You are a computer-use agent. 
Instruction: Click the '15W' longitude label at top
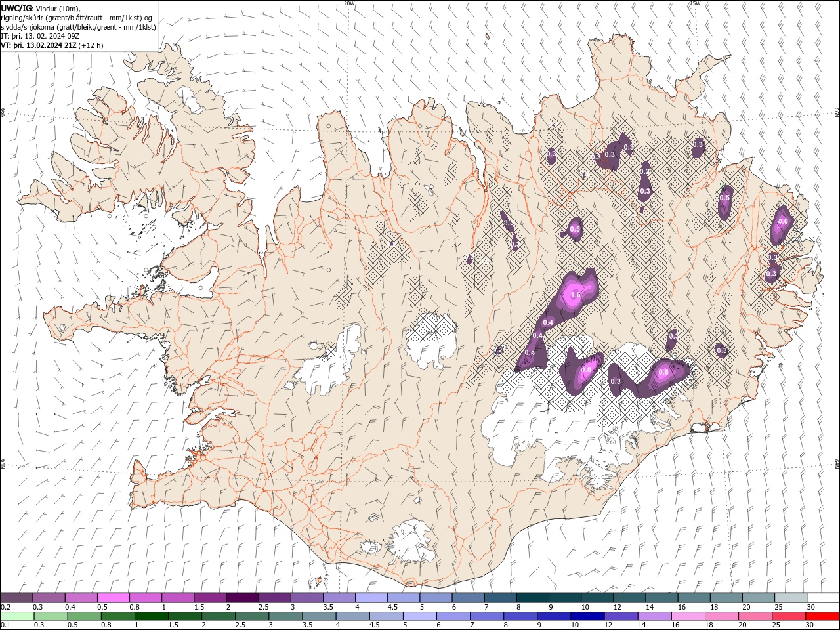pyautogui.click(x=695, y=3)
